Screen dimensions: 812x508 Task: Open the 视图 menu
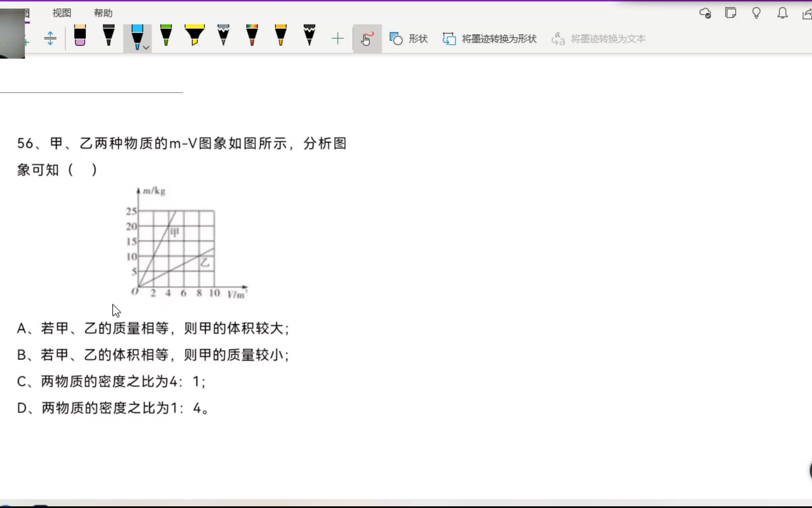[61, 13]
